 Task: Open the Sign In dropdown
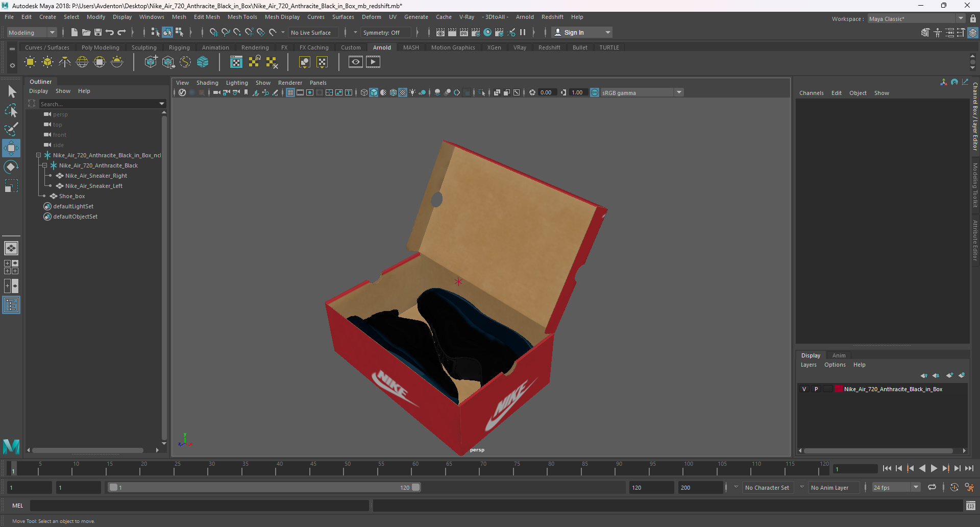click(582, 32)
